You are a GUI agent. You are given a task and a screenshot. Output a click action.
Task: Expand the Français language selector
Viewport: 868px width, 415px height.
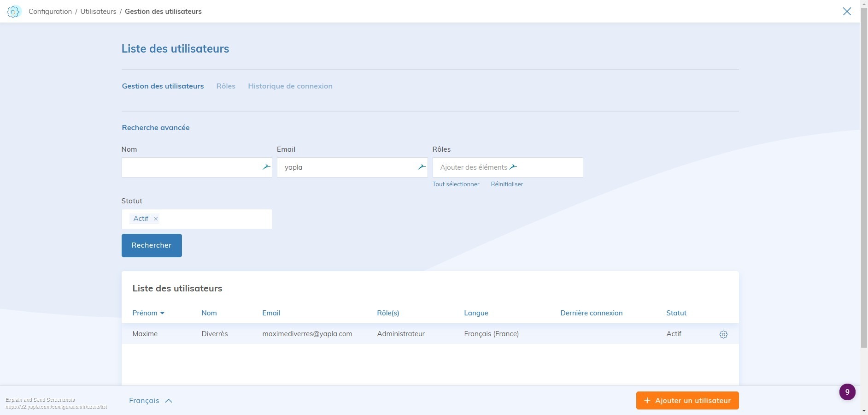(x=151, y=401)
